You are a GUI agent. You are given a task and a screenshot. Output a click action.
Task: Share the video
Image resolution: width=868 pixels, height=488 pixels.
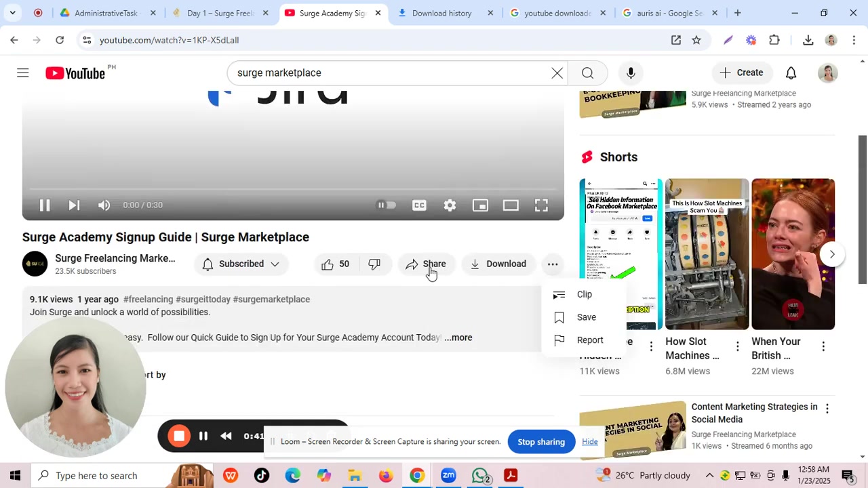click(x=426, y=264)
